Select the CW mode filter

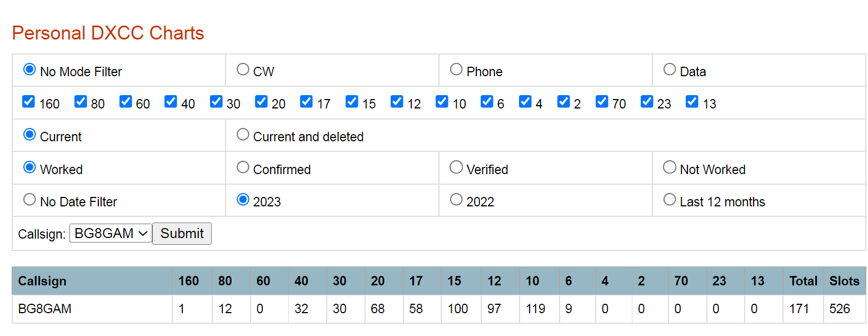(x=243, y=70)
